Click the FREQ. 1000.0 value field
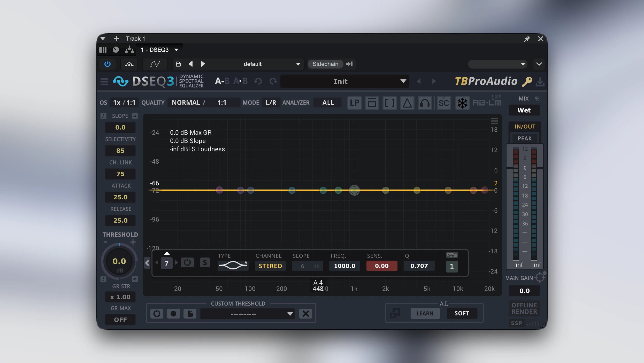This screenshot has height=363, width=644. point(344,266)
